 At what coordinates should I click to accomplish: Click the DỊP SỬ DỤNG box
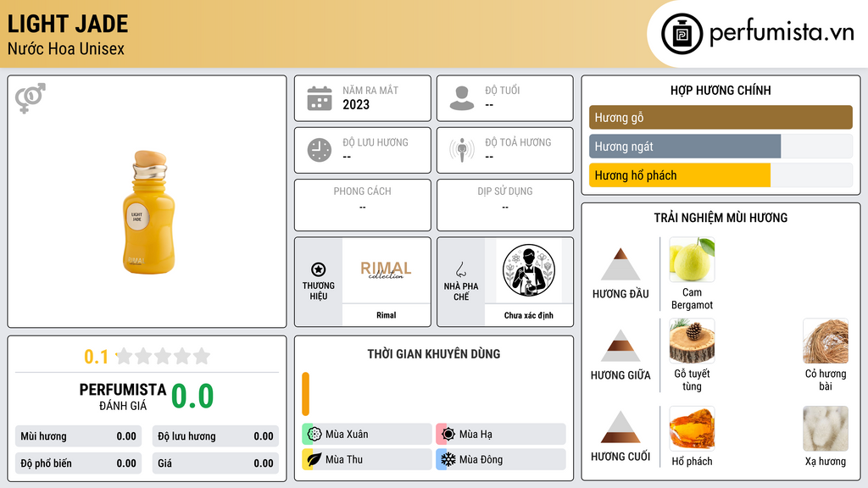click(x=505, y=205)
